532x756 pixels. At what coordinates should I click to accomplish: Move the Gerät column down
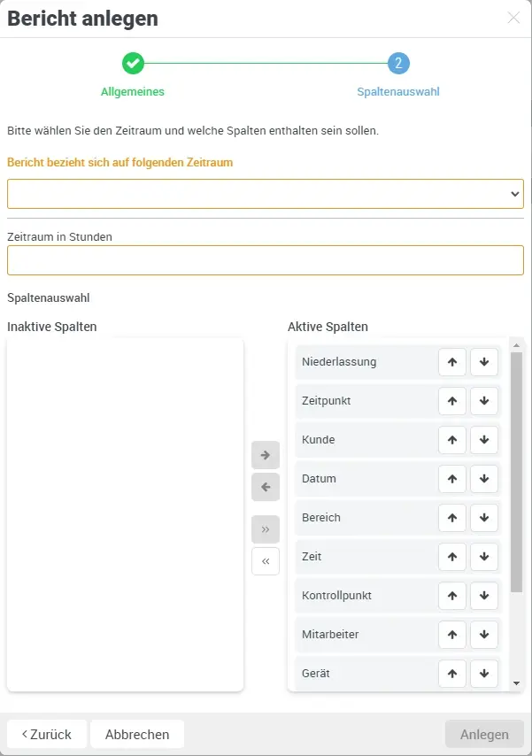484,673
